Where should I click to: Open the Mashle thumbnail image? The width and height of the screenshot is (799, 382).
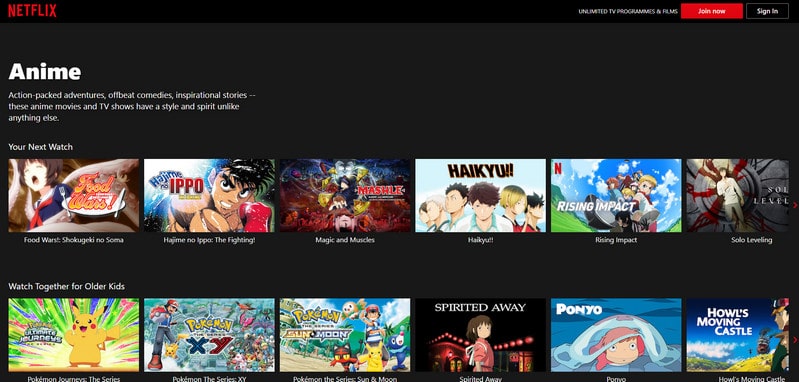[x=344, y=196]
